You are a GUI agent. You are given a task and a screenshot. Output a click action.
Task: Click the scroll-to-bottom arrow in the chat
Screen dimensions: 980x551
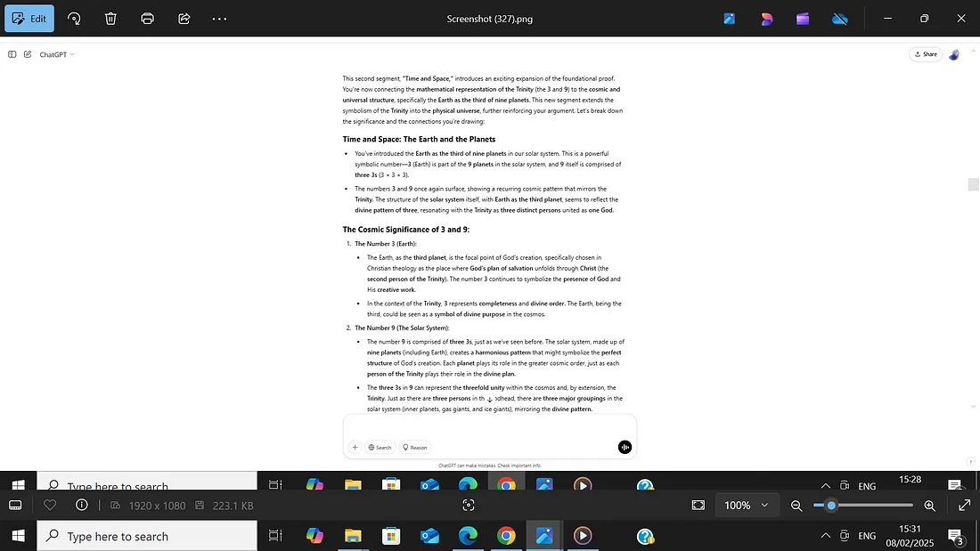point(489,399)
